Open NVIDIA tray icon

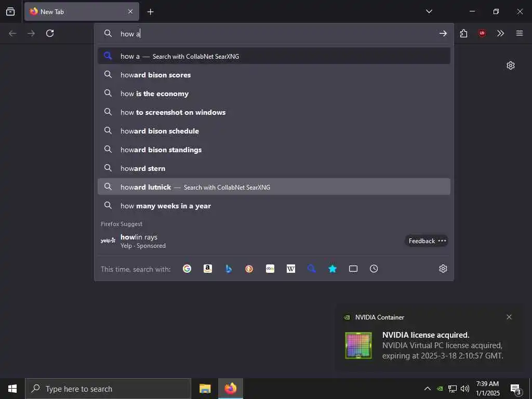tap(440, 389)
